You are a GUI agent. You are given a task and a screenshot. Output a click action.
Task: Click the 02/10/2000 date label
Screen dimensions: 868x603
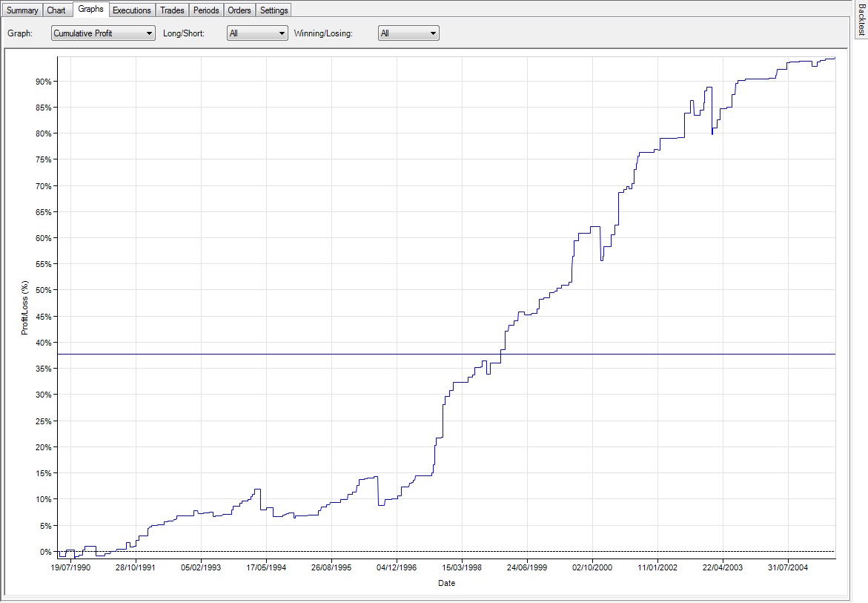(592, 567)
